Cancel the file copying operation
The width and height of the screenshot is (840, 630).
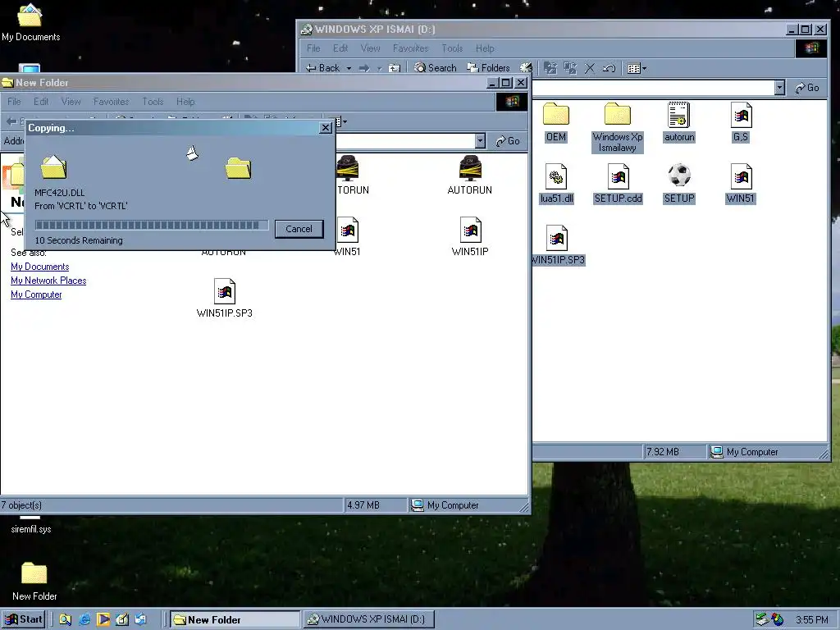pyautogui.click(x=299, y=229)
